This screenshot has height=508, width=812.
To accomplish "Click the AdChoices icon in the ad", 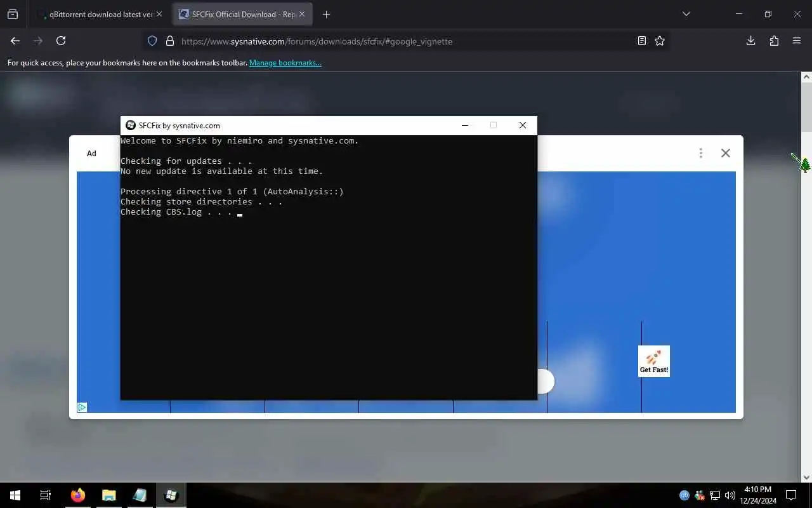I will coord(82,407).
